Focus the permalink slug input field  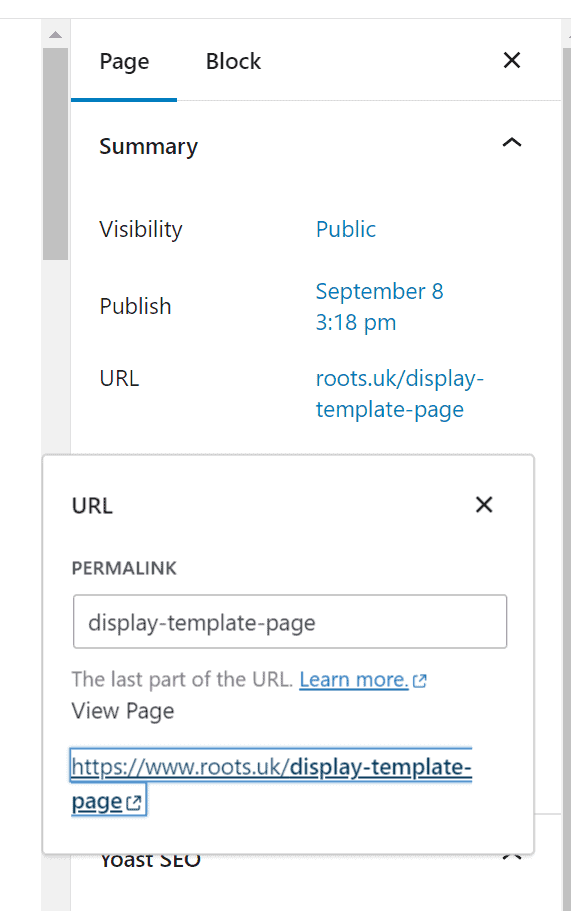click(x=290, y=622)
